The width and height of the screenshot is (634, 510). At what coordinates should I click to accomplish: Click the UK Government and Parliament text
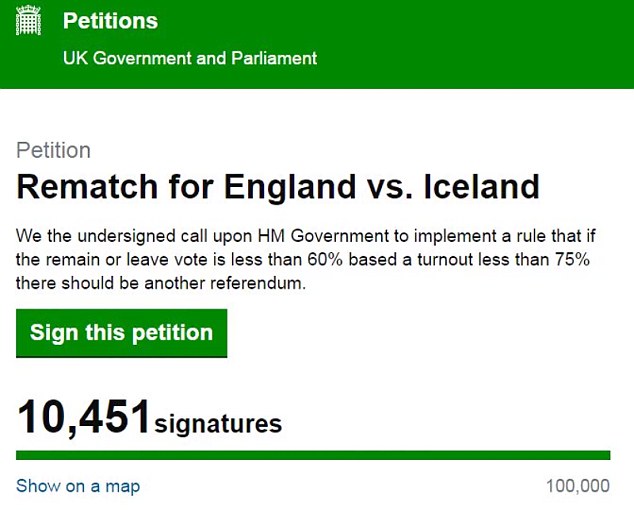click(189, 58)
